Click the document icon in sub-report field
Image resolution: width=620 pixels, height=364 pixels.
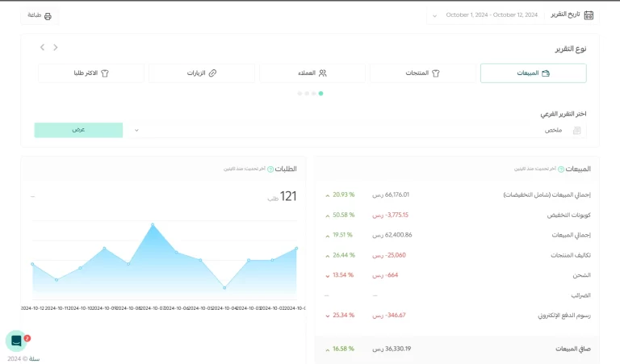pyautogui.click(x=576, y=130)
